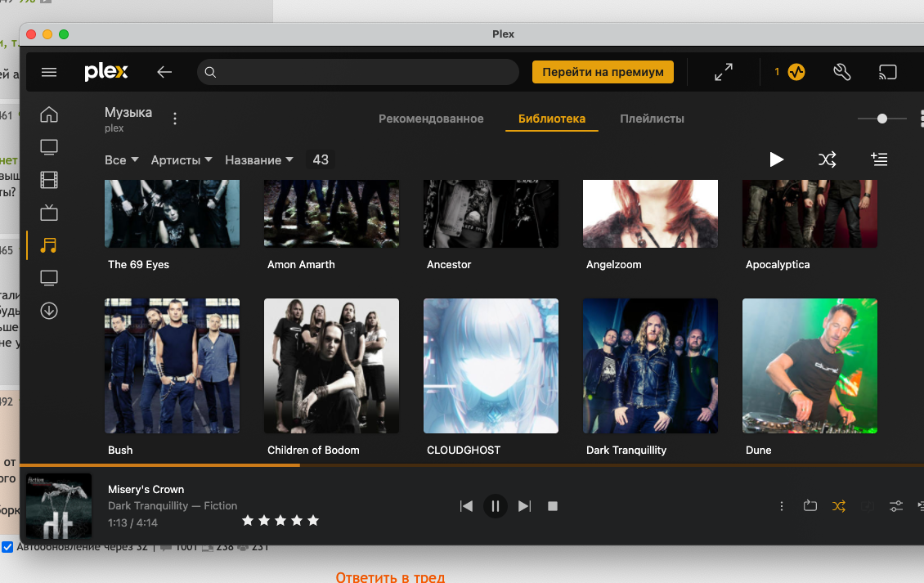Open the activity indicator icon
This screenshot has height=583, width=924.
pyautogui.click(x=796, y=72)
